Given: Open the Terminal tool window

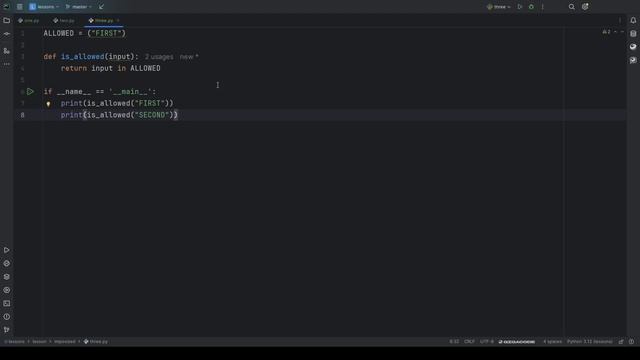Looking at the screenshot, I should [7, 303].
